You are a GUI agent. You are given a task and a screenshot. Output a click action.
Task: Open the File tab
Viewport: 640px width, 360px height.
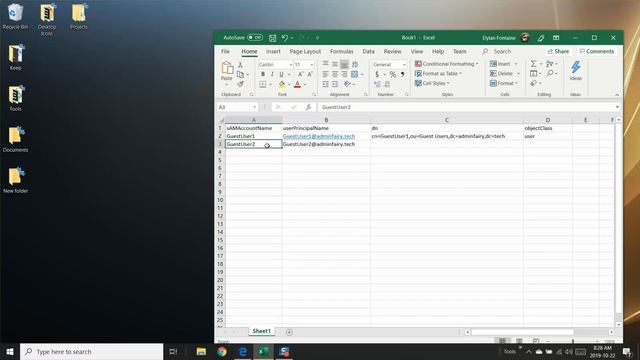click(x=225, y=51)
